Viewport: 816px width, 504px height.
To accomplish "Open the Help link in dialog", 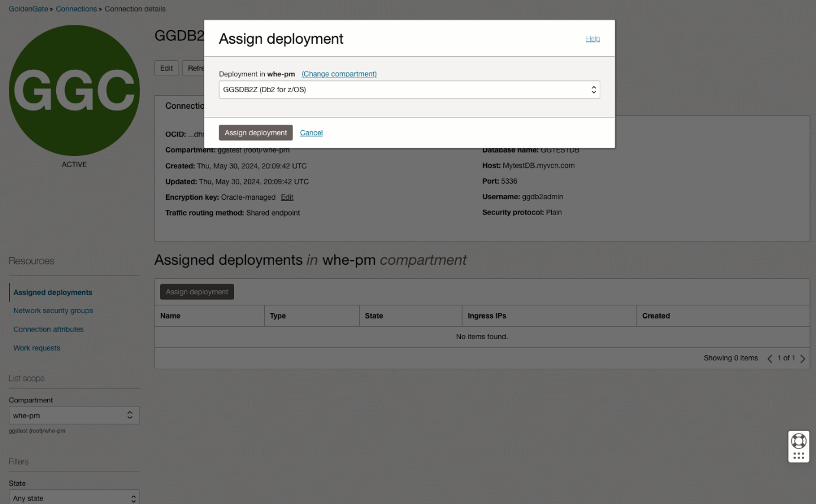I will pos(593,38).
